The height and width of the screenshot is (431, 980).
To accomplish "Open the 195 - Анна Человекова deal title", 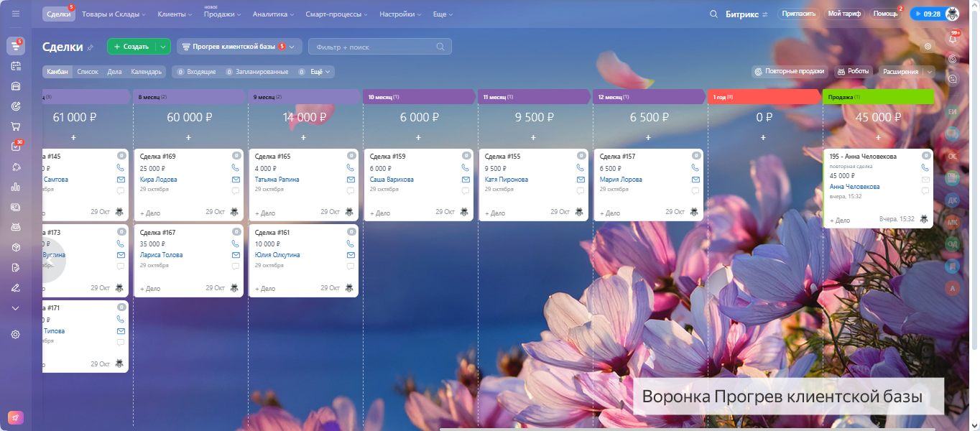I will click(x=863, y=156).
